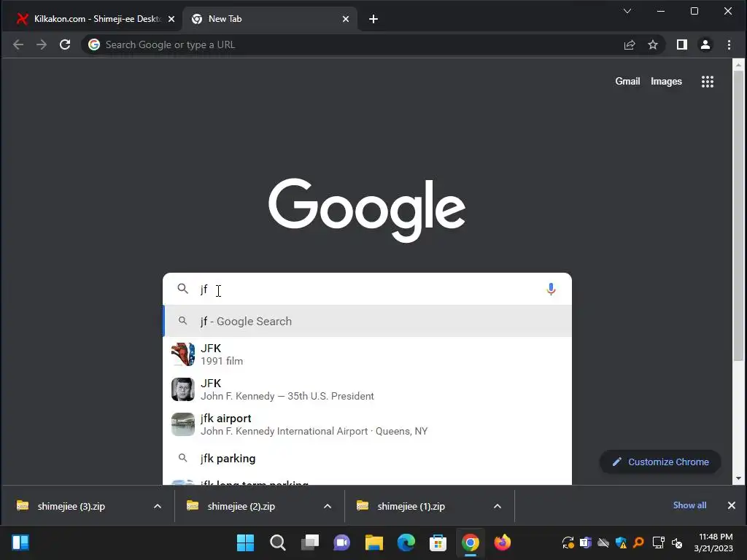This screenshot has height=560, width=747.
Task: Open shimejiee (2).zip download
Action: pyautogui.click(x=241, y=506)
